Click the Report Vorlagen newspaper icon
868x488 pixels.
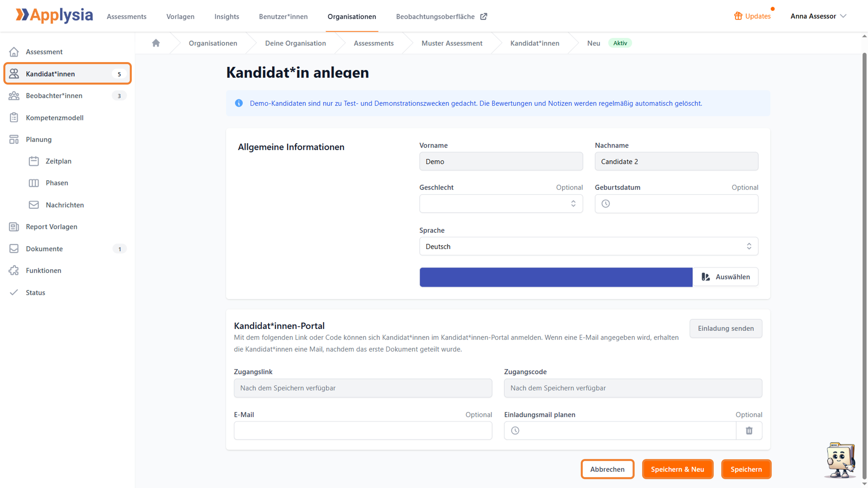[x=14, y=227]
